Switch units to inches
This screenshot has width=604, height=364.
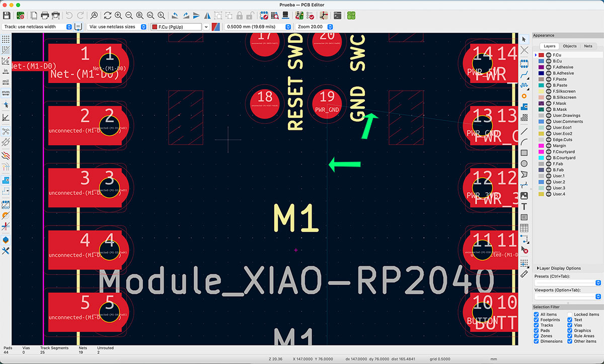tap(6, 71)
